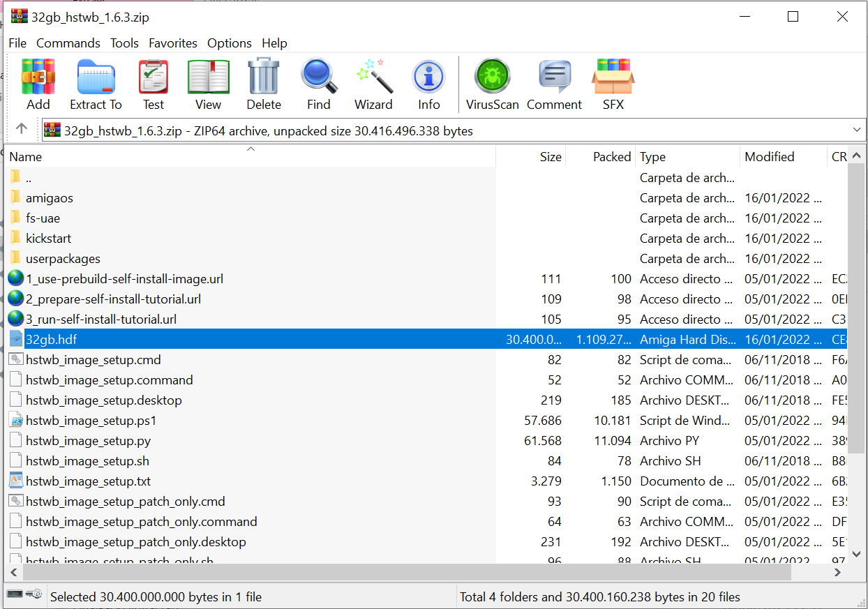The width and height of the screenshot is (868, 609).
Task: Open the Commands menu
Action: [68, 43]
